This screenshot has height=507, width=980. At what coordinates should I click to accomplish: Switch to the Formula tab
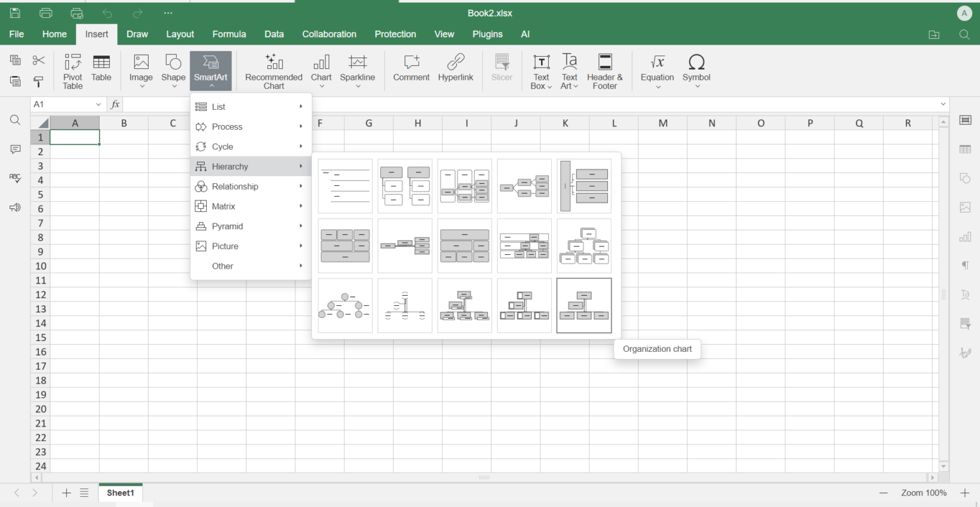(229, 34)
